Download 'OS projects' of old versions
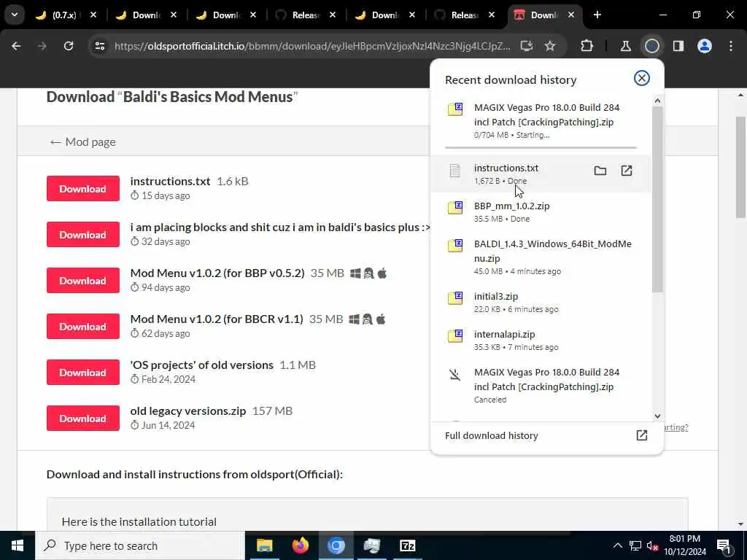This screenshot has width=747, height=560. point(83,373)
